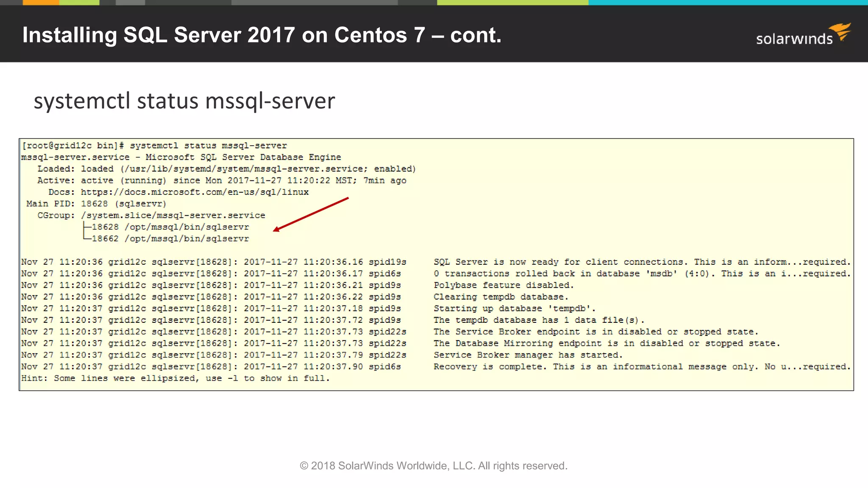Click the 'mssql-server.service - Microsoft SQL Server Database Engine' line
Viewport: 868px width, 488px height.
pyautogui.click(x=181, y=157)
